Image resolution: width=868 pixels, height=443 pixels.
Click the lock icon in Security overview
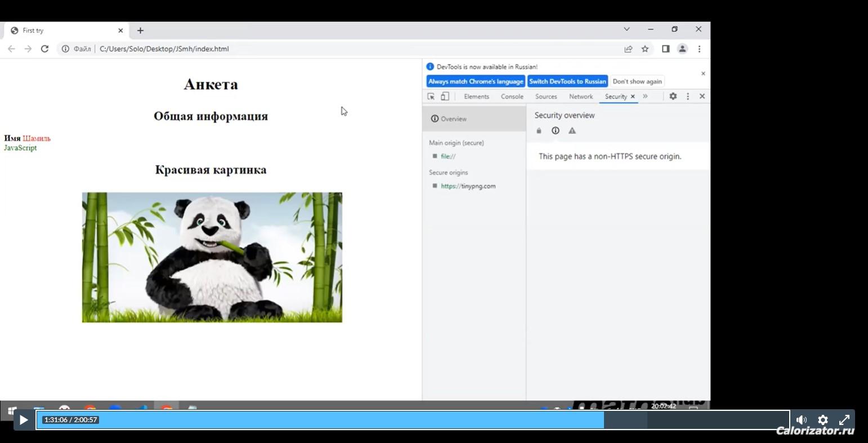tap(539, 131)
